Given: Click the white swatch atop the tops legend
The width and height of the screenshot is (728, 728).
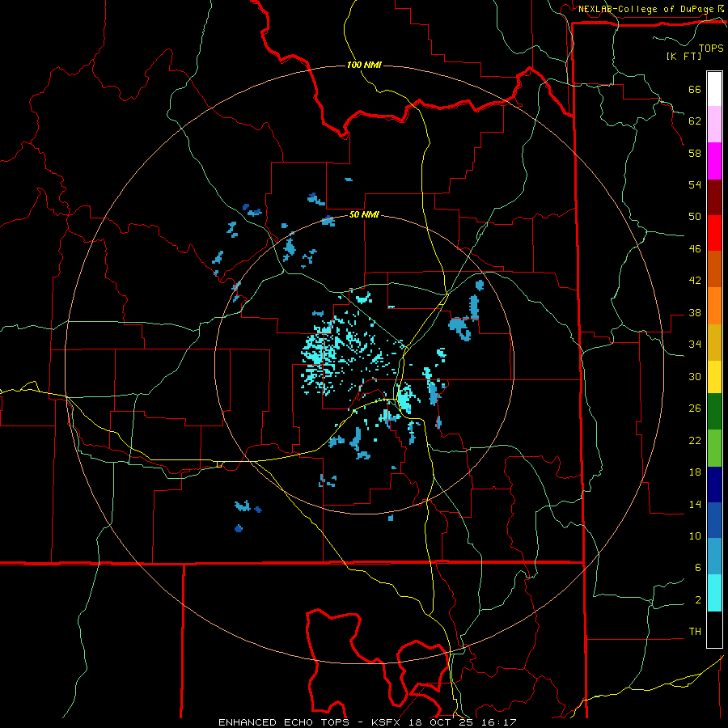Looking at the screenshot, I should pos(714,89).
